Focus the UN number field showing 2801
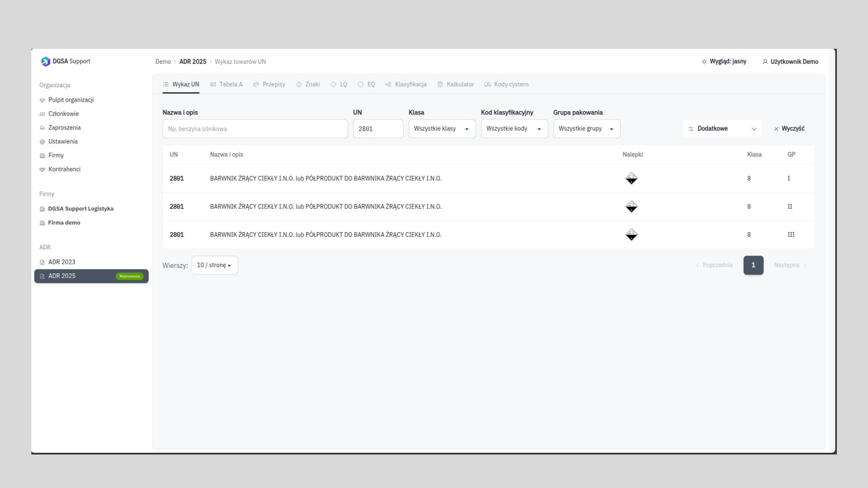The height and width of the screenshot is (488, 868). [x=378, y=129]
